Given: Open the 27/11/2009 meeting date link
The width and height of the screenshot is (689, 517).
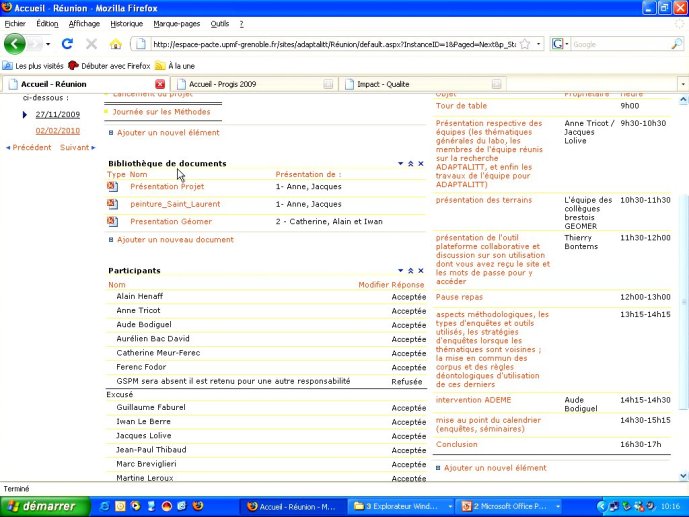Looking at the screenshot, I should pyautogui.click(x=58, y=115).
